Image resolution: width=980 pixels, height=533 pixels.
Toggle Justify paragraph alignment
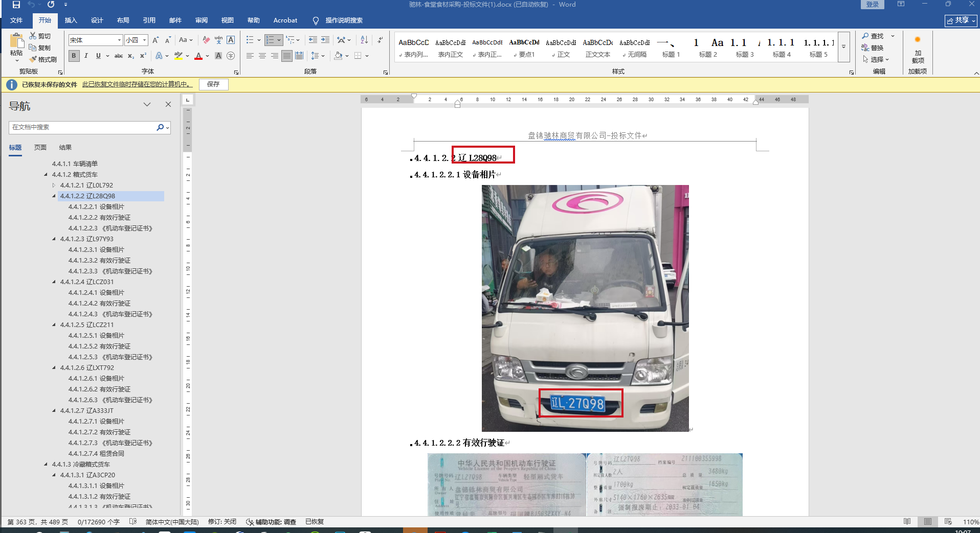tap(287, 56)
